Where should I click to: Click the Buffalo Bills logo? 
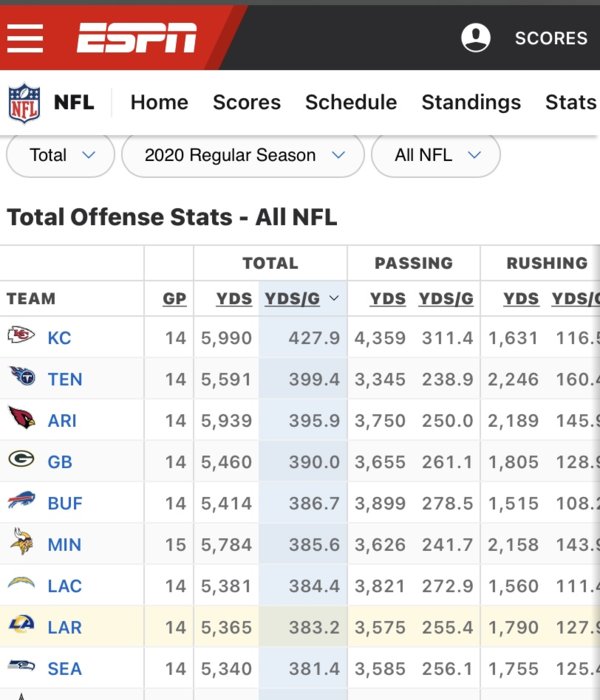pyautogui.click(x=21, y=502)
